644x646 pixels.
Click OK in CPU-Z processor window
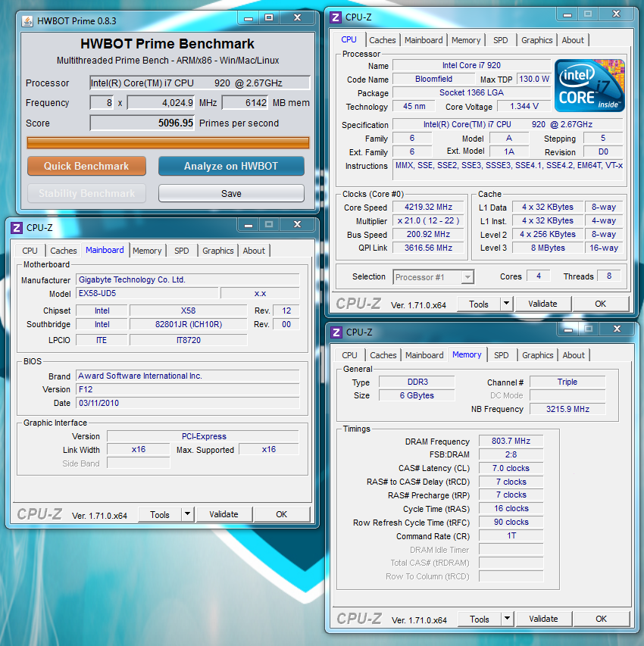pos(600,304)
